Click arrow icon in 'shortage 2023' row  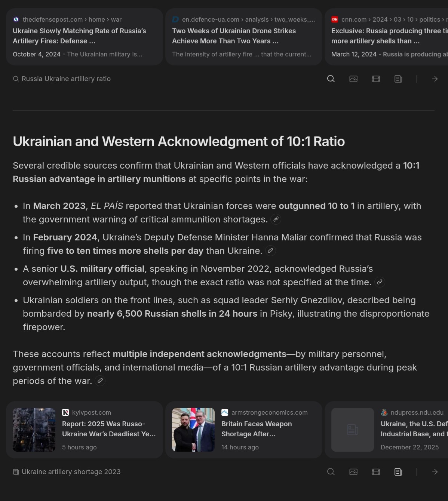[435, 472]
